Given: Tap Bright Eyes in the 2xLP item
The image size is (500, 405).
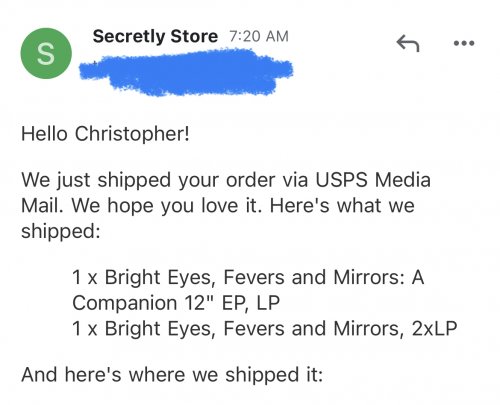Looking at the screenshot, I should (x=159, y=329).
